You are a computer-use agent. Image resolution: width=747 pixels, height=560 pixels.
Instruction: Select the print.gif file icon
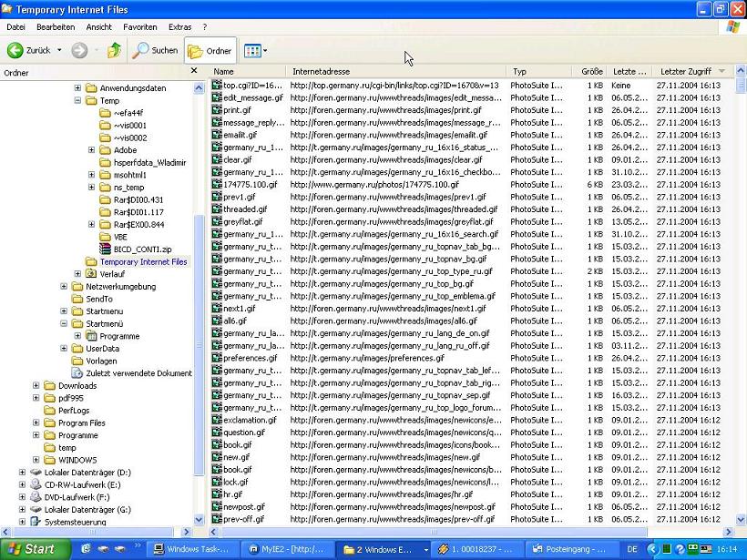(x=217, y=110)
